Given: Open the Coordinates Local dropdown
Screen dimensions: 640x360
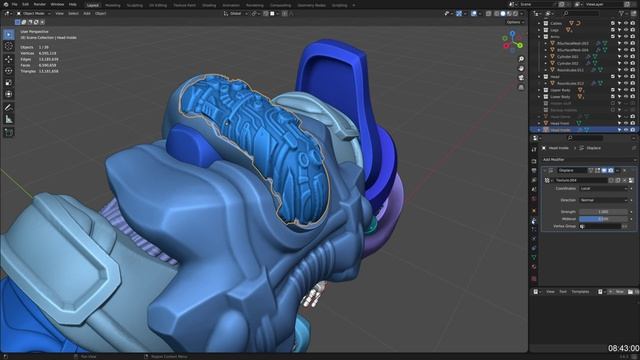Looking at the screenshot, I should coord(603,189).
